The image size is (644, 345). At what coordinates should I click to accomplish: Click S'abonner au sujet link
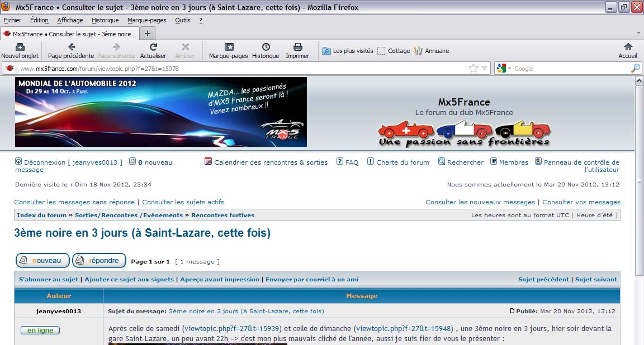(49, 279)
